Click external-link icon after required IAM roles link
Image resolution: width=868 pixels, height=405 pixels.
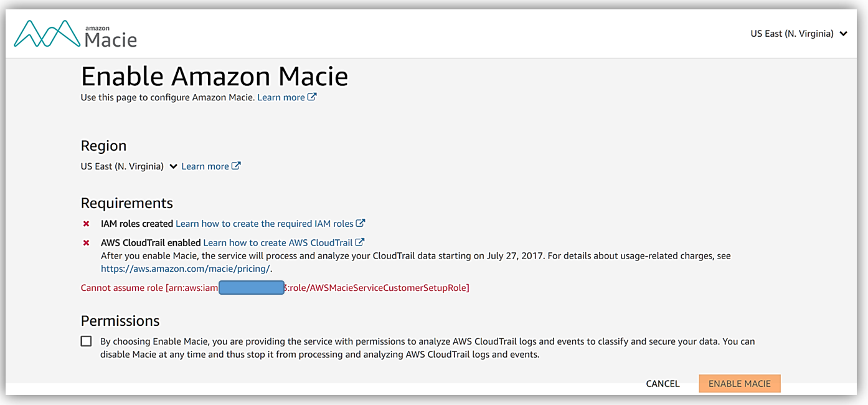point(361,223)
